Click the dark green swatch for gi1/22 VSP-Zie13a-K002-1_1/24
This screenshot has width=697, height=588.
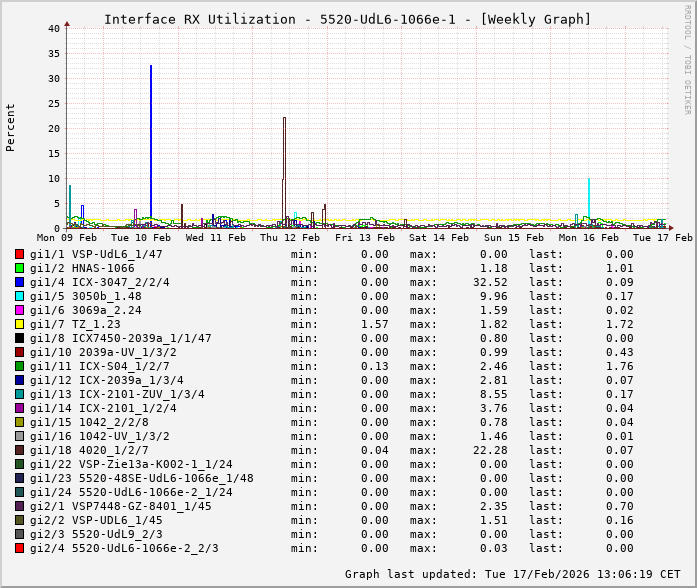(x=19, y=464)
